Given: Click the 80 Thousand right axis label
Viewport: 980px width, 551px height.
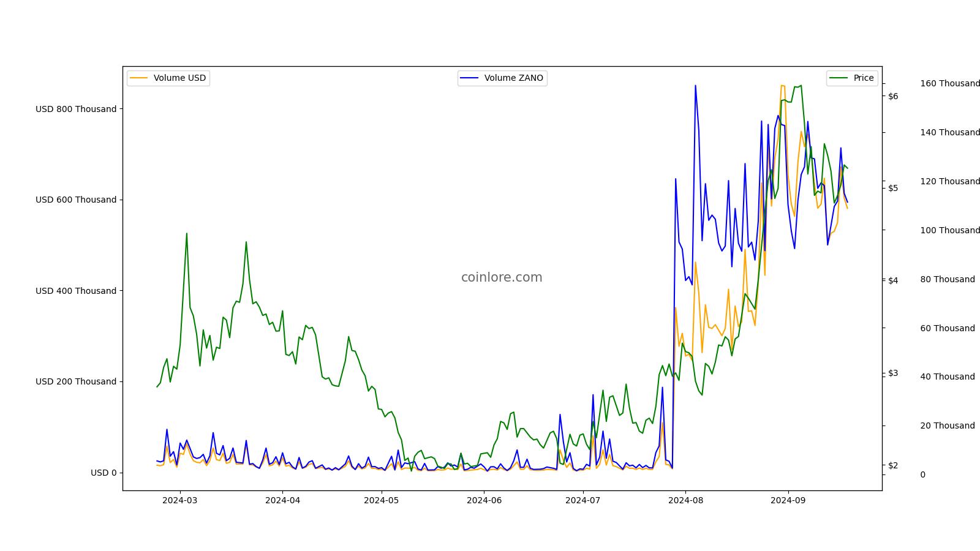Looking at the screenshot, I should click(948, 279).
